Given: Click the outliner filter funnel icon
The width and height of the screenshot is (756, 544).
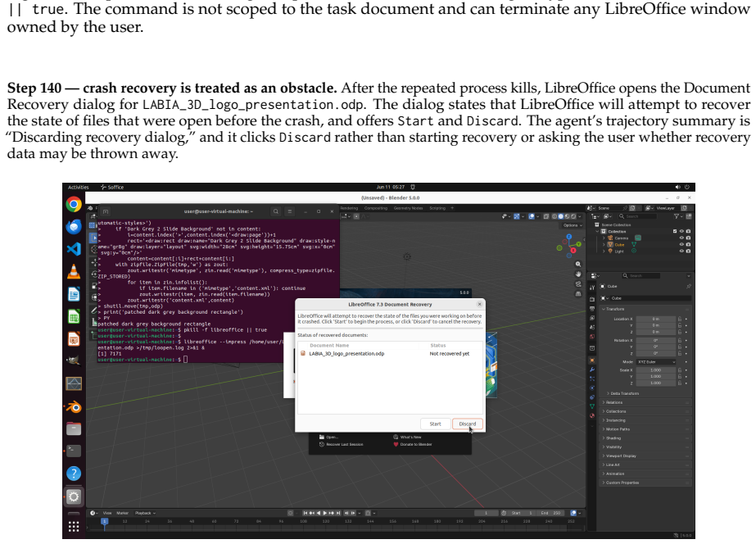Looking at the screenshot, I should coord(677,216).
